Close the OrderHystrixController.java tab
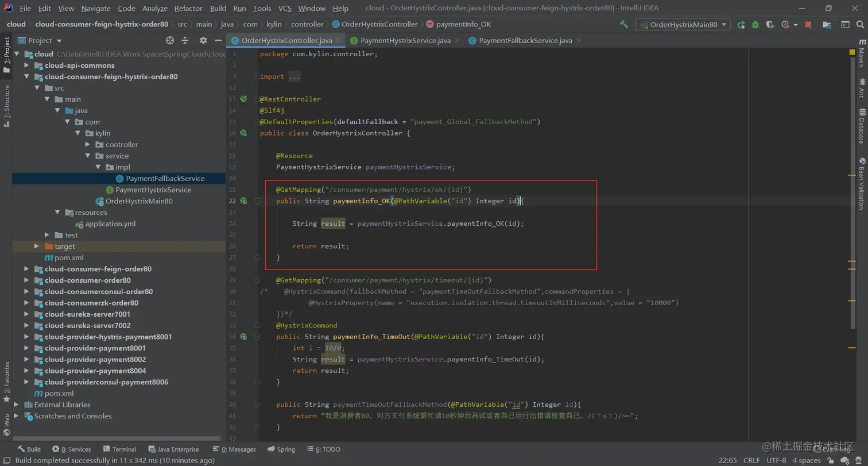 339,40
